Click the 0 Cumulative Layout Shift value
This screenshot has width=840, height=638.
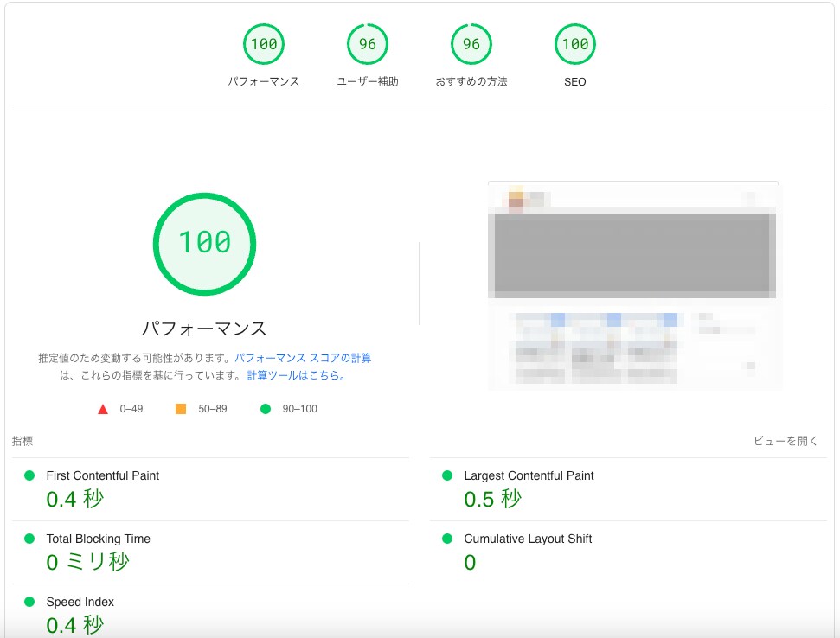click(x=470, y=563)
